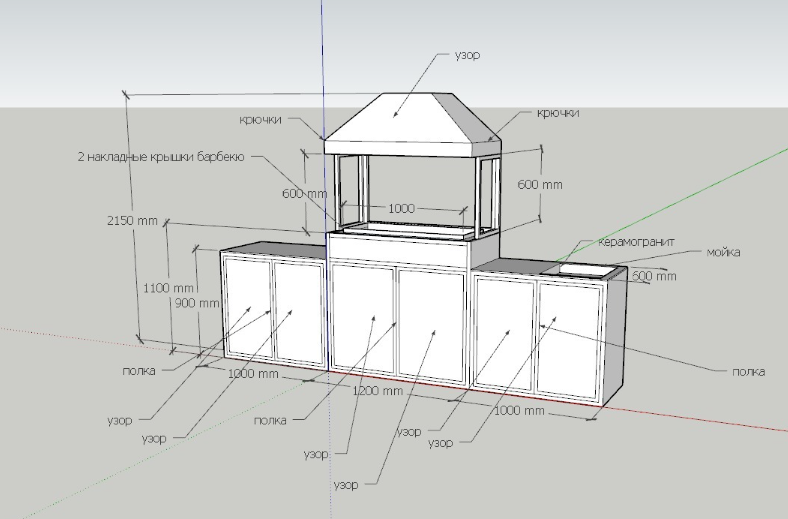Select the 600 mm depth dimension near the sink
This screenshot has height=519, width=788.
[655, 276]
